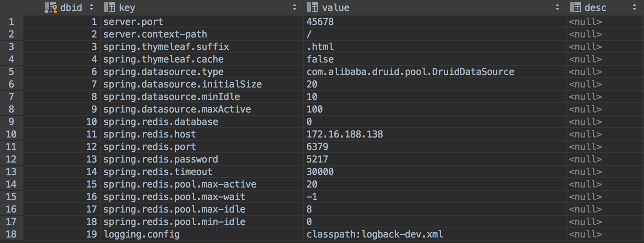Click the dbid primary key column icon
This screenshot has height=243, width=644.
pos(51,7)
